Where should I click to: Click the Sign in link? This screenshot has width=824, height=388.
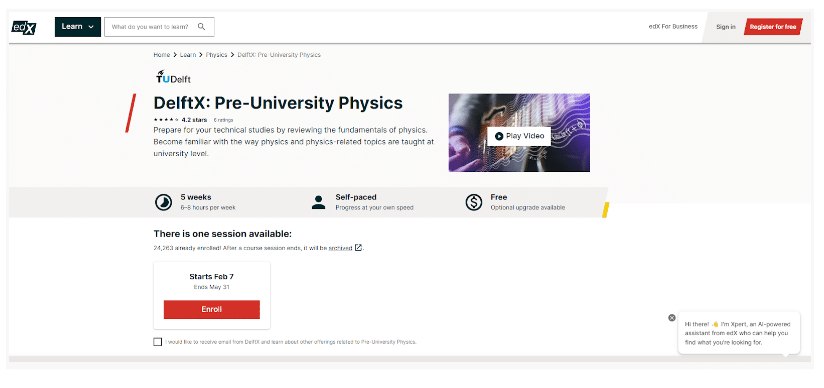(726, 27)
